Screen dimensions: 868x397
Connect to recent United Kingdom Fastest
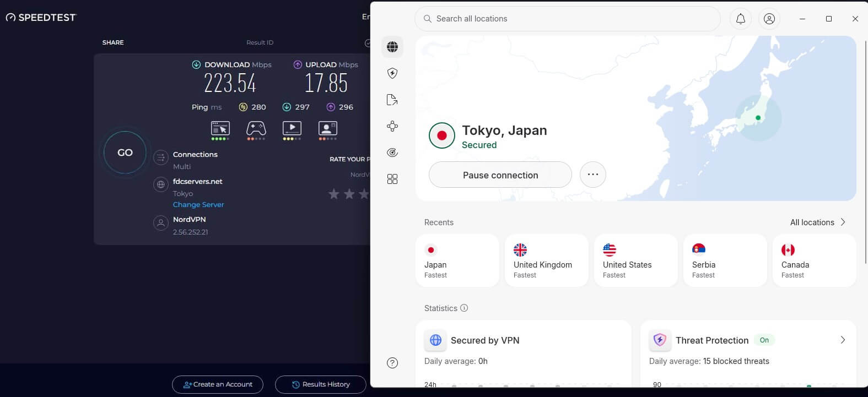(547, 260)
